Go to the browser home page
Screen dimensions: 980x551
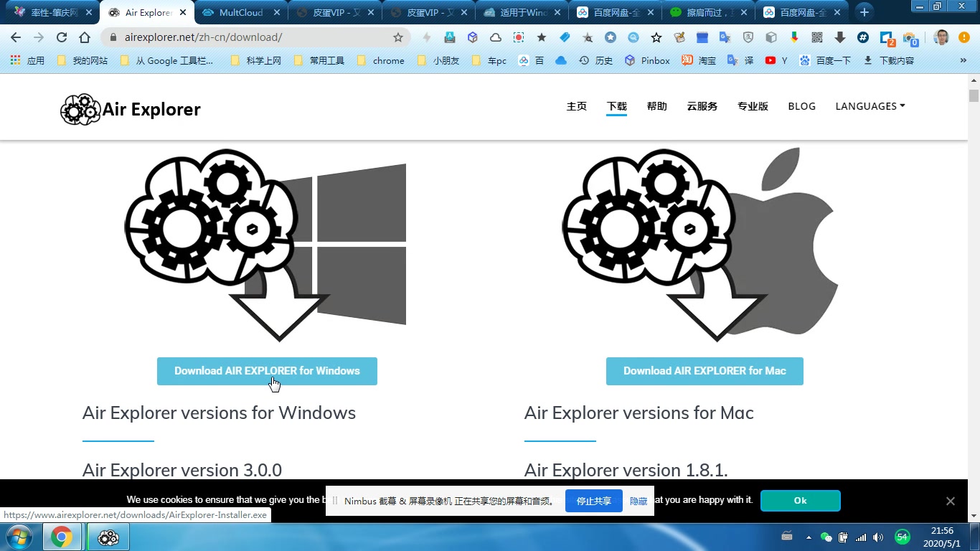point(85,37)
